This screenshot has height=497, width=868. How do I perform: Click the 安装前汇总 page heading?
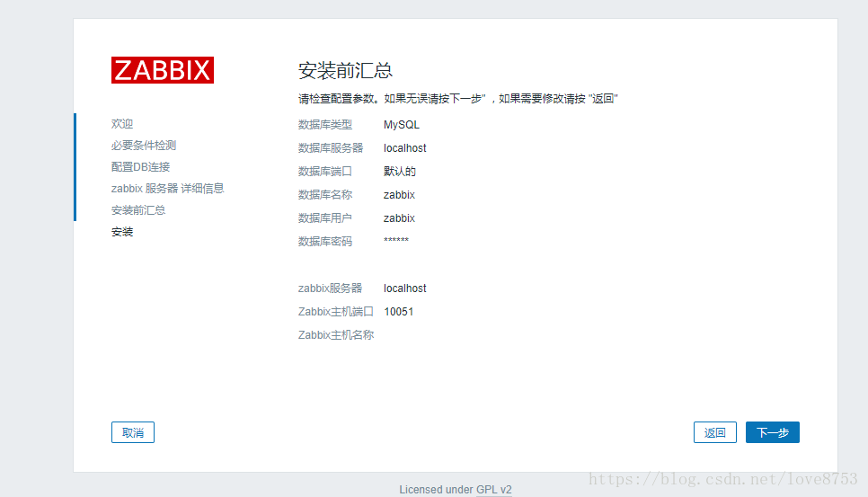[345, 71]
